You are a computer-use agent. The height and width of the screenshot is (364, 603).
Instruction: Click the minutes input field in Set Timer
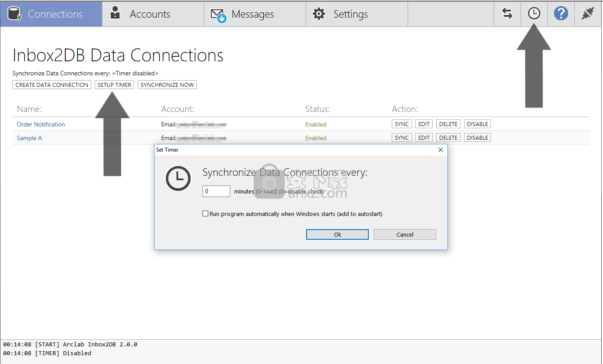pyautogui.click(x=216, y=191)
